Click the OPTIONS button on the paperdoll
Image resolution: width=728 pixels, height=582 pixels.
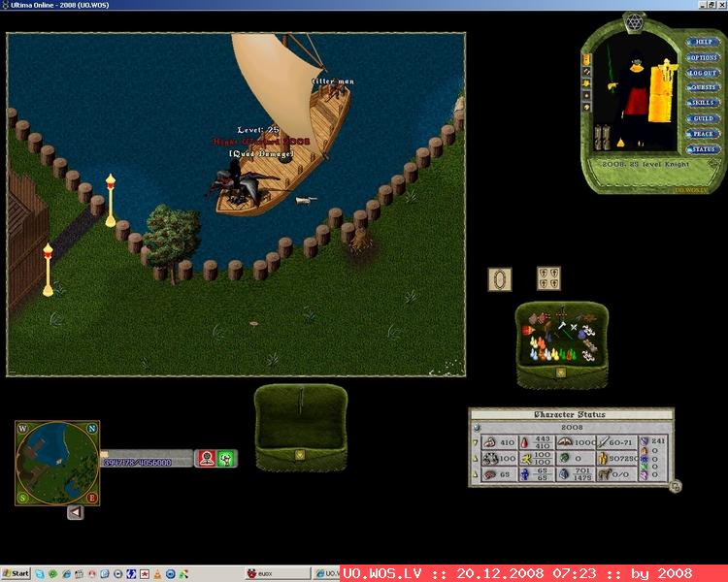704,57
